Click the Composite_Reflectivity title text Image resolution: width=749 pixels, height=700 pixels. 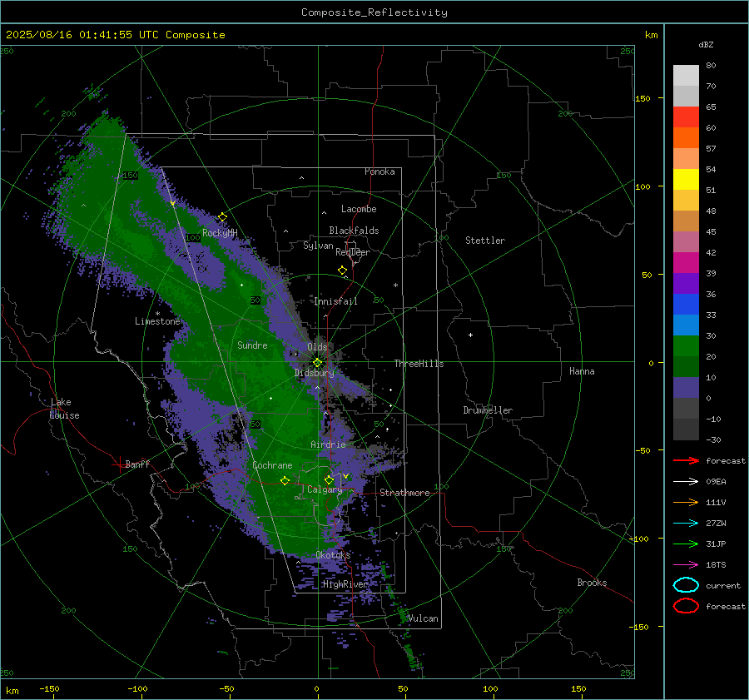coord(374,12)
